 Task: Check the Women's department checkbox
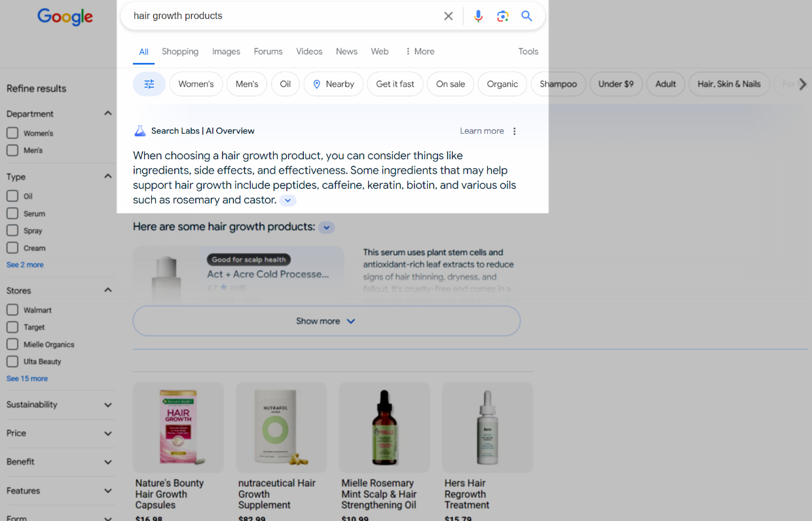coord(12,133)
